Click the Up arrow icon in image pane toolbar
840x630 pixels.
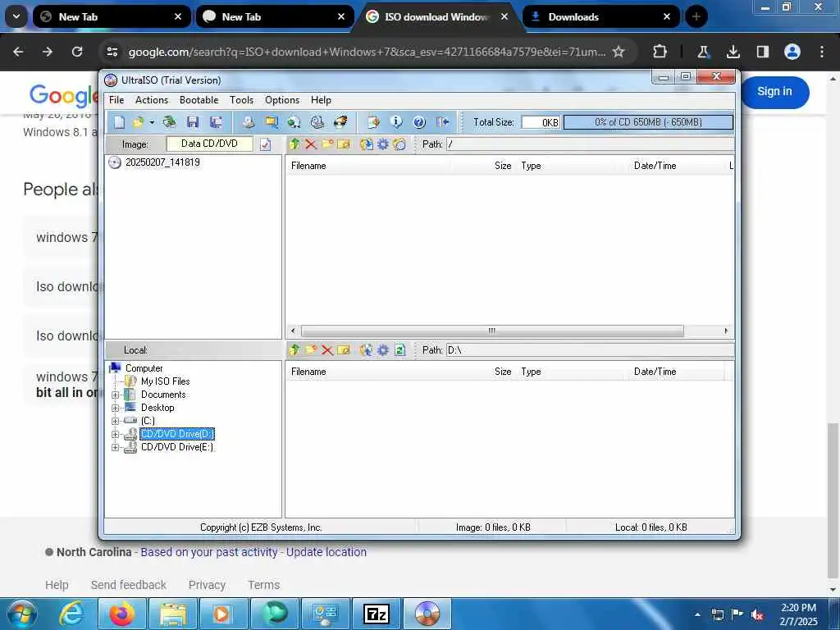tap(294, 144)
